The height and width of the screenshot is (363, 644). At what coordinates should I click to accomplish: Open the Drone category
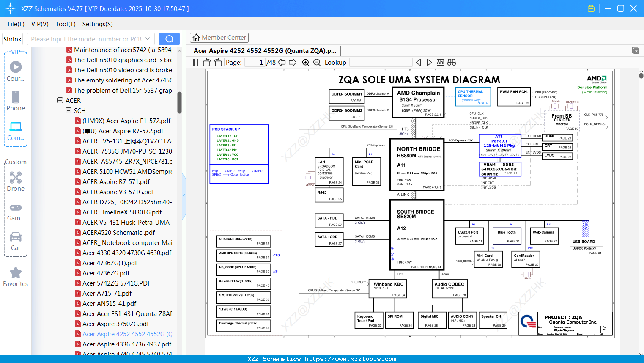(x=16, y=181)
